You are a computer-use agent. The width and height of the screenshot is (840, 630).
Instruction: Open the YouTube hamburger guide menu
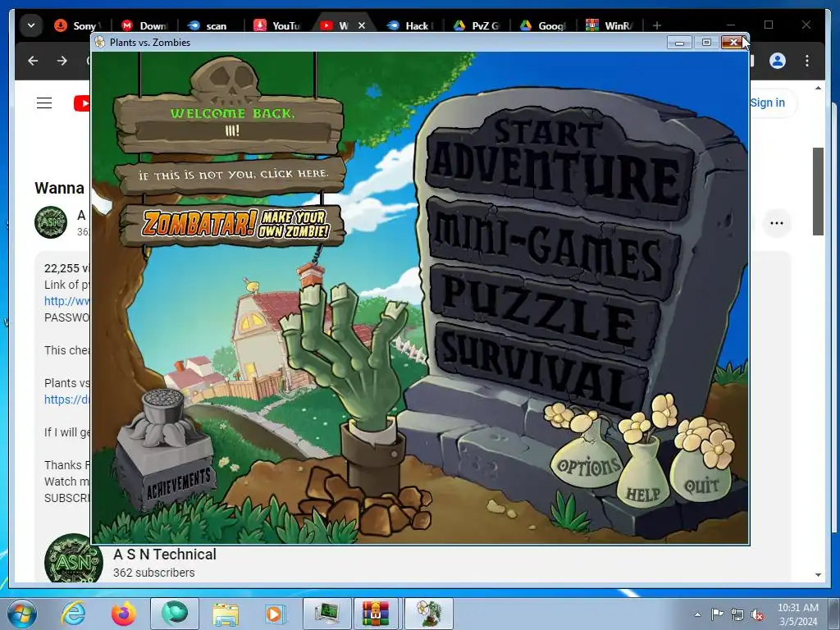44,103
